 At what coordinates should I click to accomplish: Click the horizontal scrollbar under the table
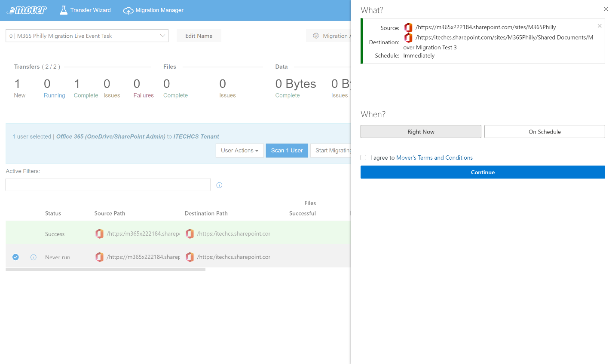(105, 270)
